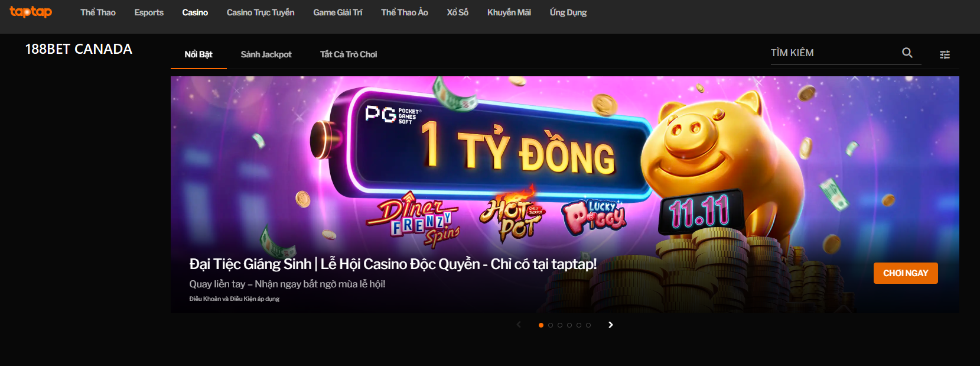The width and height of the screenshot is (980, 366).
Task: Click the Diner Frenzy Spins logo
Action: point(413,220)
